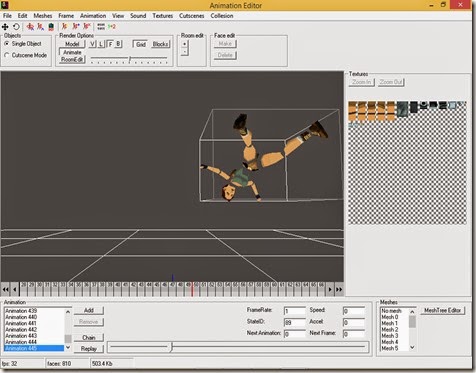Image resolution: width=476 pixels, height=373 pixels.
Task: Select Animation 442 in the list
Action: tap(34, 329)
